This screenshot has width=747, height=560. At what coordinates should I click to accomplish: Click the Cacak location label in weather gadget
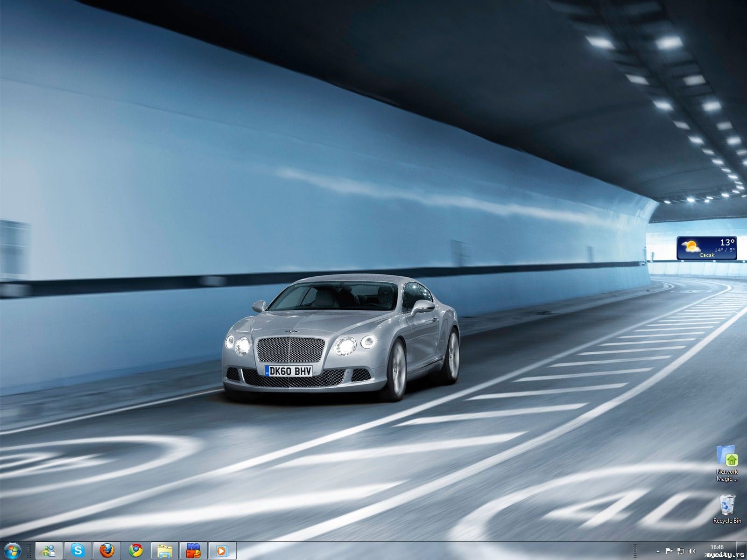[707, 255]
